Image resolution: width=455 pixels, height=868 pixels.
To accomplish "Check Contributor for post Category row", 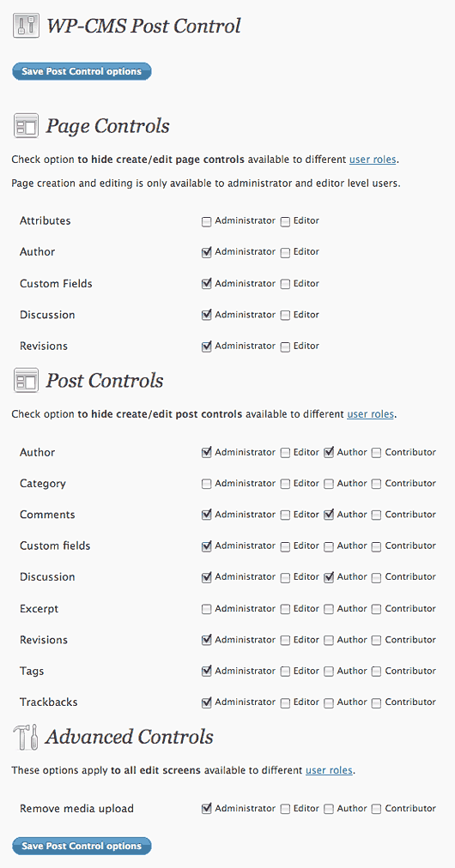I will click(x=376, y=485).
